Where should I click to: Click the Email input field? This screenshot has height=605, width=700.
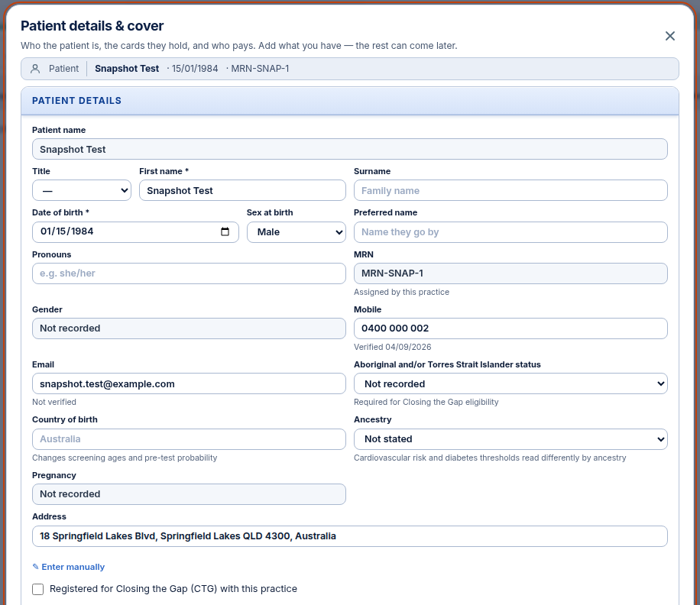coord(189,383)
